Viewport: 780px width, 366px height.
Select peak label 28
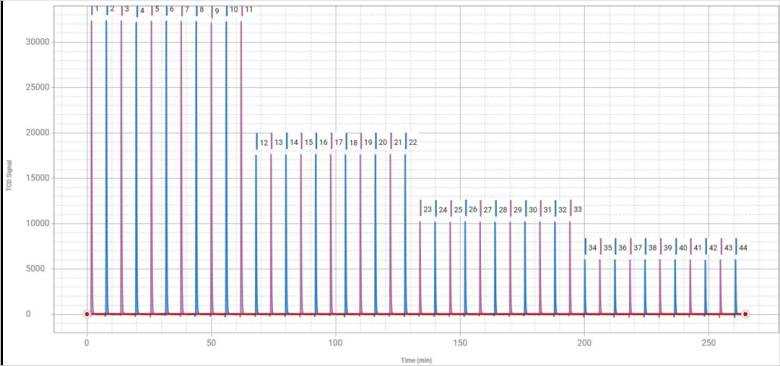tap(503, 210)
